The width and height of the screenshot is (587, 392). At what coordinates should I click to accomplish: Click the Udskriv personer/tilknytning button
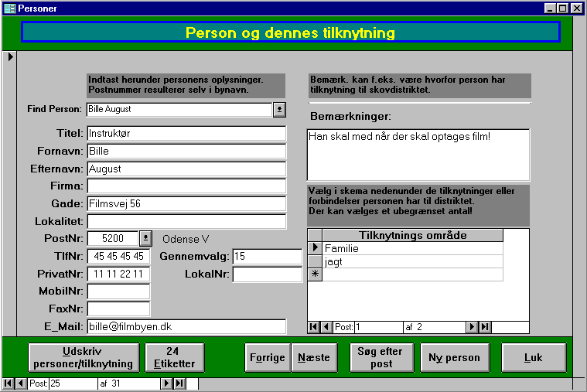point(84,358)
